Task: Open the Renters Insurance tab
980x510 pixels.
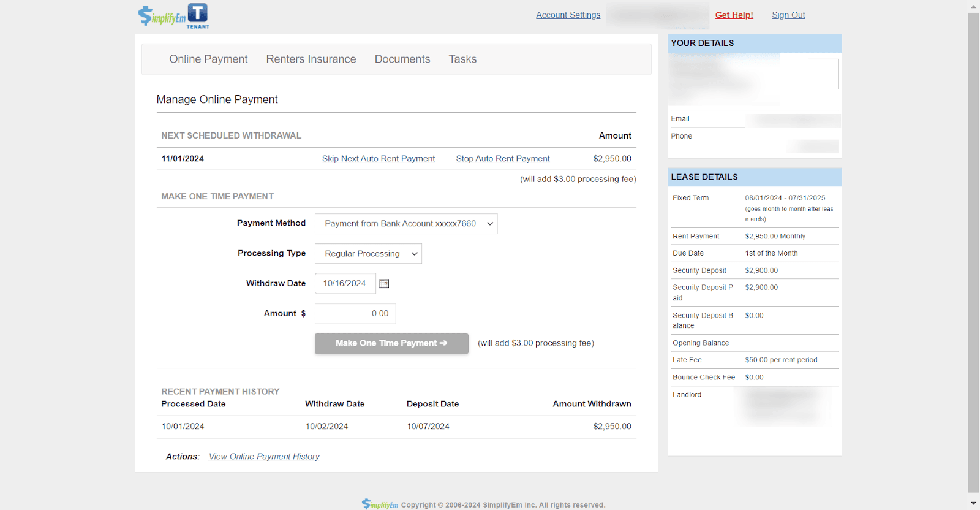Action: (x=311, y=59)
